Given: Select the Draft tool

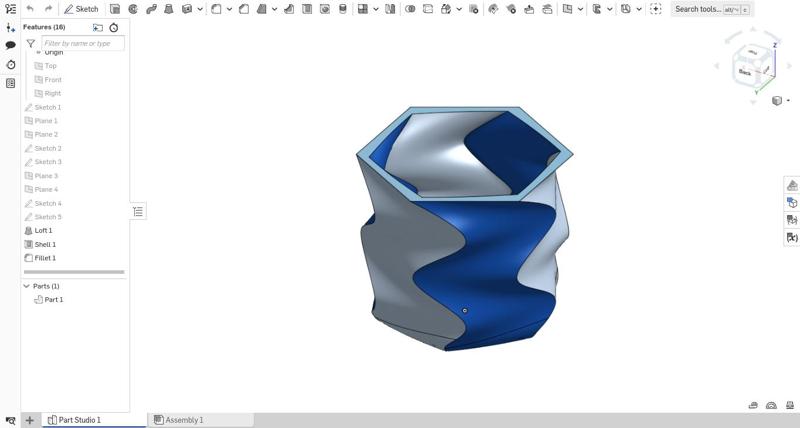Looking at the screenshot, I should click(x=262, y=9).
